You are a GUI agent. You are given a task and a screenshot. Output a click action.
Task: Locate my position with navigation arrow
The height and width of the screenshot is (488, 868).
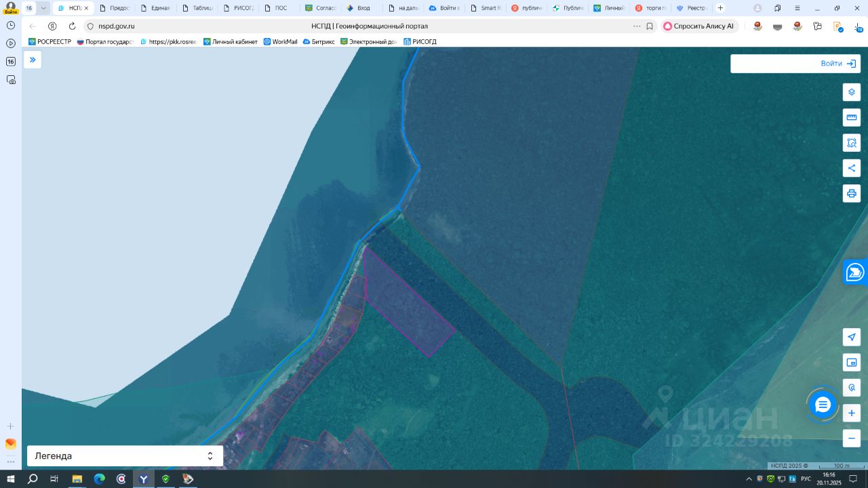pyautogui.click(x=852, y=338)
